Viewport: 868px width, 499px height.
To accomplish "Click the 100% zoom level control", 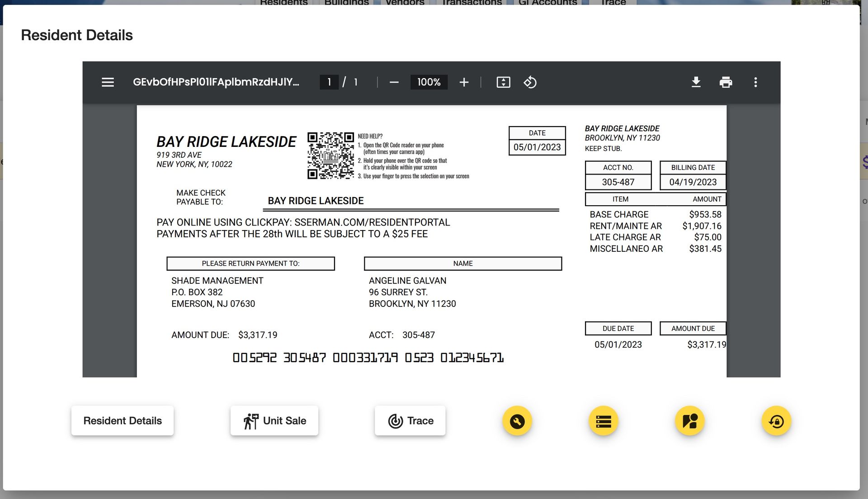I will tap(429, 82).
